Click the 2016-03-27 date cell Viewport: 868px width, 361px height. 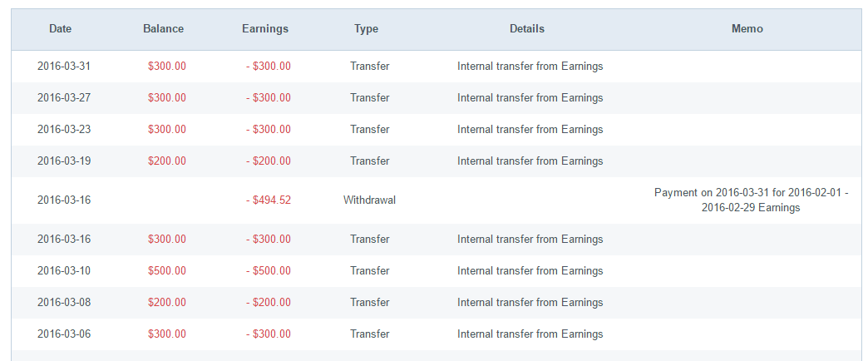point(64,97)
